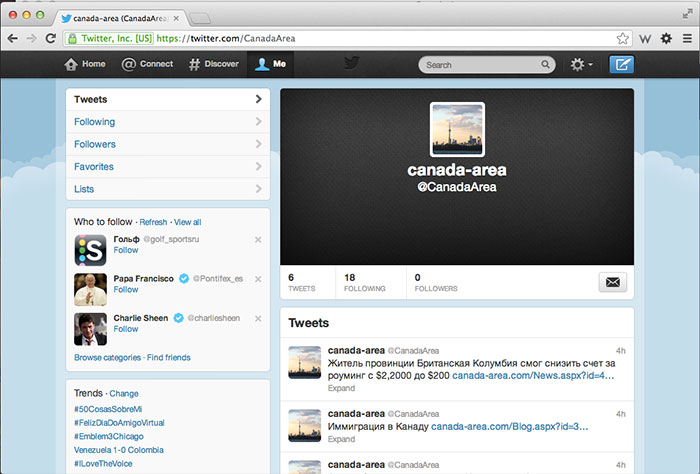The image size is (700, 474).
Task: Bookmark page with the star icon
Action: (x=622, y=38)
